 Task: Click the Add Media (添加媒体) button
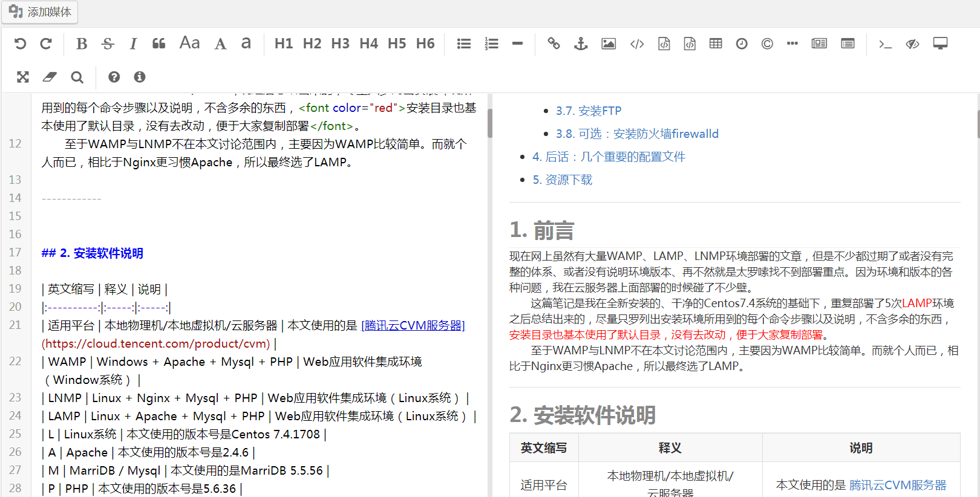[40, 12]
